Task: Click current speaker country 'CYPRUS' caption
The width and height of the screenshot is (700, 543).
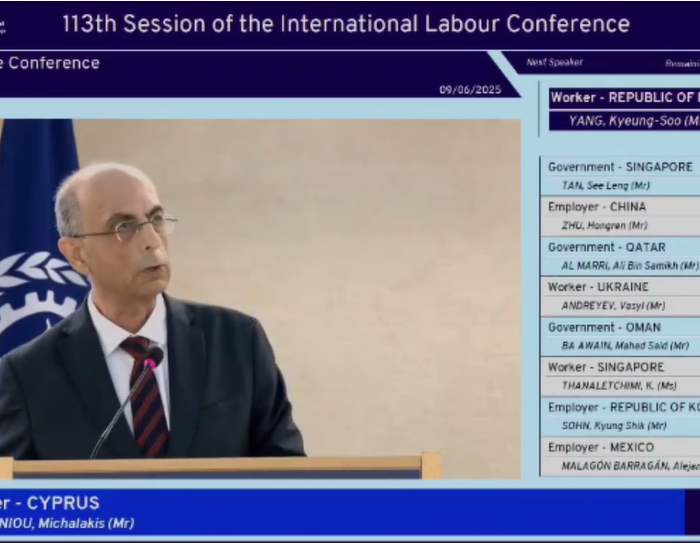Action: pyautogui.click(x=63, y=503)
